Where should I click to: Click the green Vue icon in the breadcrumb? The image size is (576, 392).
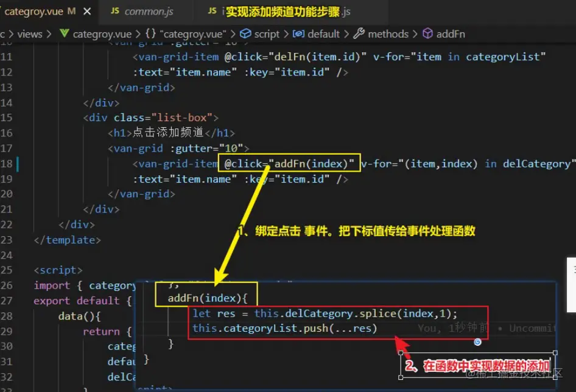65,33
